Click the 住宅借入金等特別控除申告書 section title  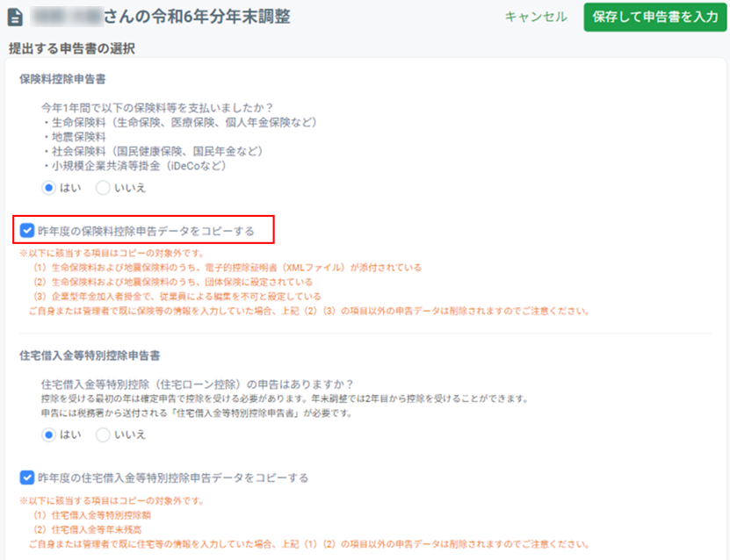[x=90, y=355]
